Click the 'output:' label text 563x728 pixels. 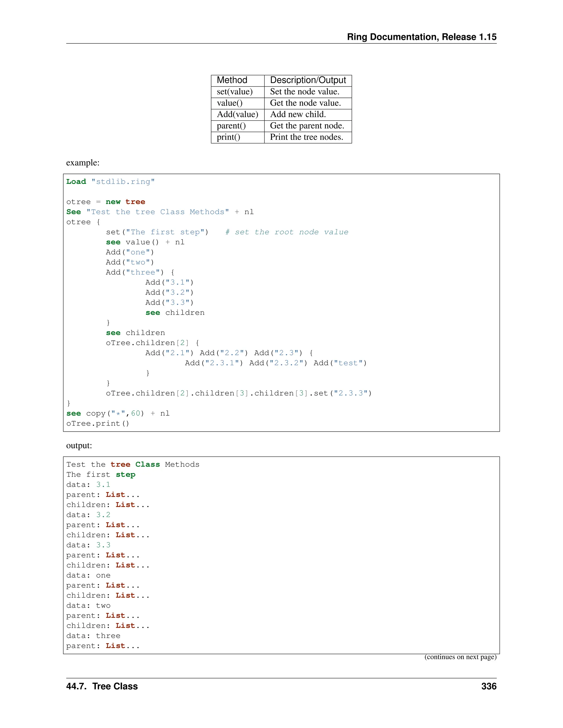click(x=79, y=446)
